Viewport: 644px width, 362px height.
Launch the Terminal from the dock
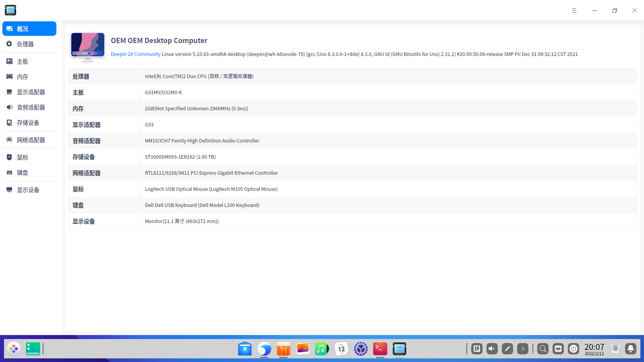[380, 349]
